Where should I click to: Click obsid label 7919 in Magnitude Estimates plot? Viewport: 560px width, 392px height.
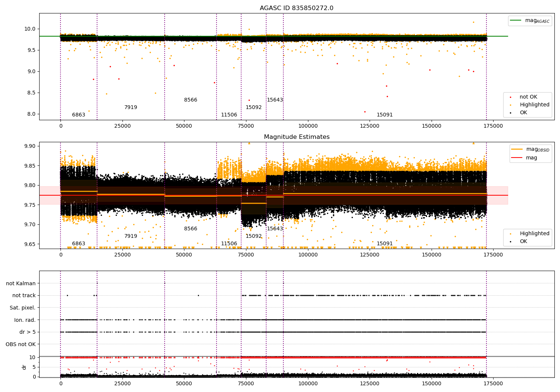tap(131, 236)
